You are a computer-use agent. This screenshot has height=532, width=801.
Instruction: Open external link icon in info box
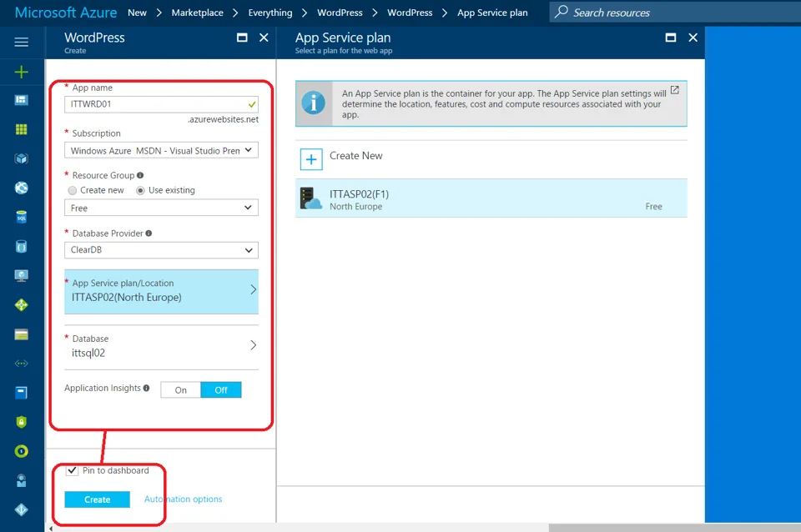[674, 90]
